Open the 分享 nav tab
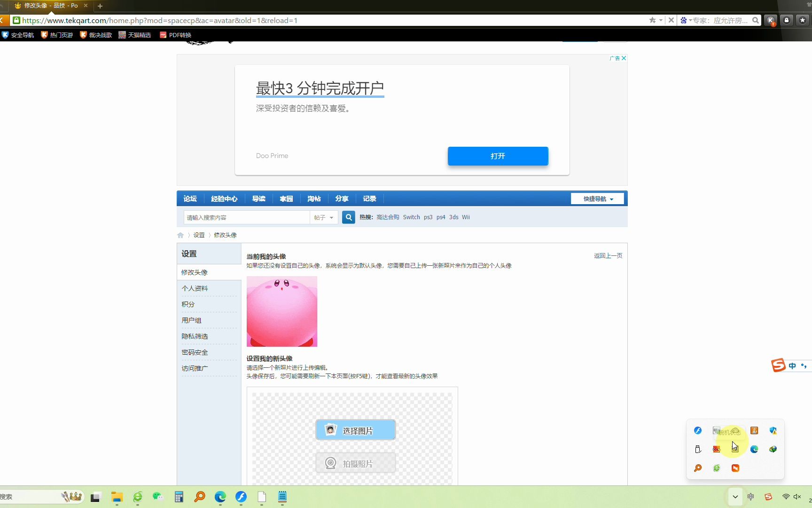The image size is (812, 508). pyautogui.click(x=342, y=199)
